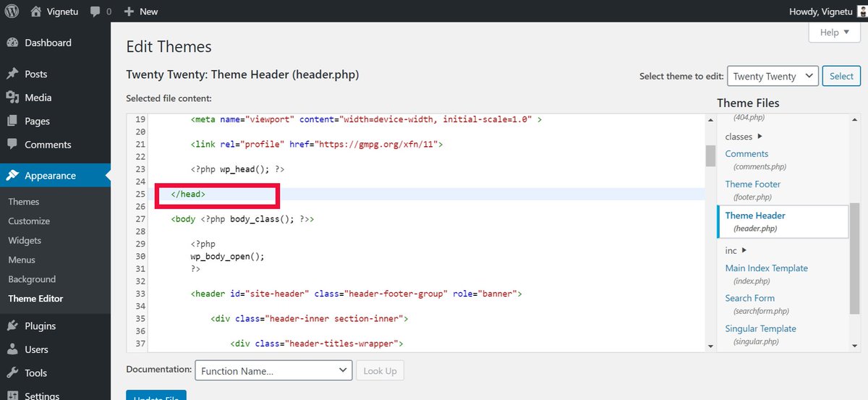Click the header id="site-header" code line

[x=357, y=294]
